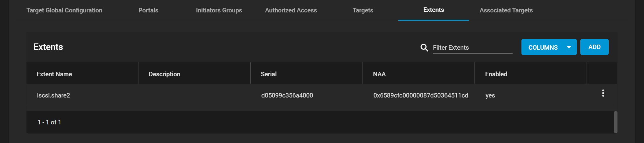Image resolution: width=644 pixels, height=143 pixels.
Task: Sort by NAA column header
Action: 379,74
